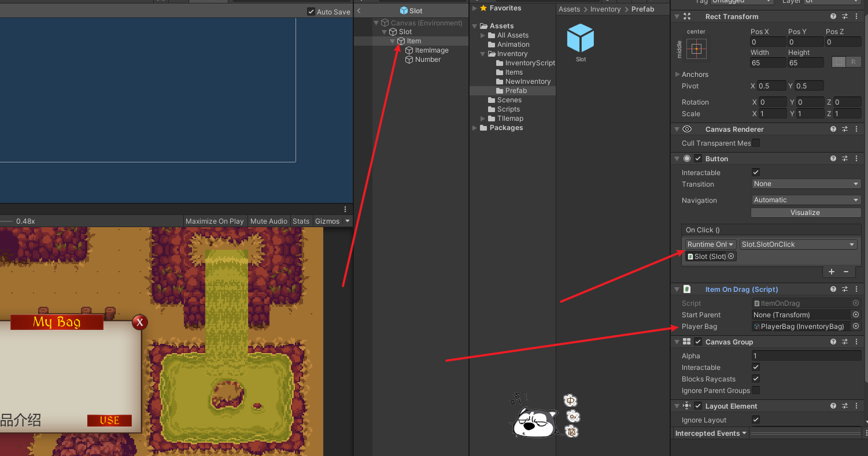Click the object picker beside Start Parent

[x=855, y=314]
